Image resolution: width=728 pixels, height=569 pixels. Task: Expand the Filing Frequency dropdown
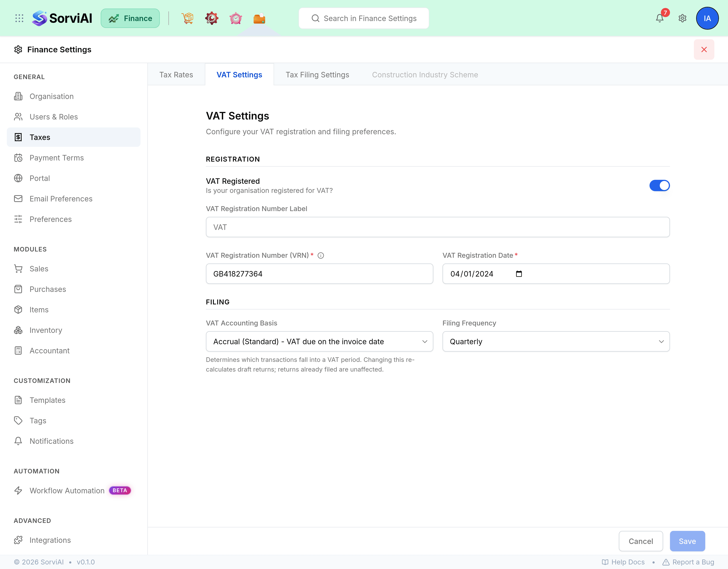556,342
